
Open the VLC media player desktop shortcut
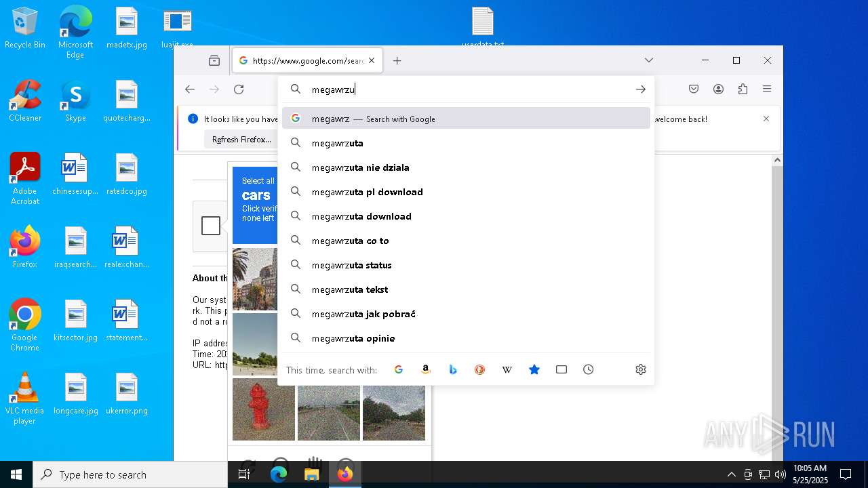tap(25, 399)
